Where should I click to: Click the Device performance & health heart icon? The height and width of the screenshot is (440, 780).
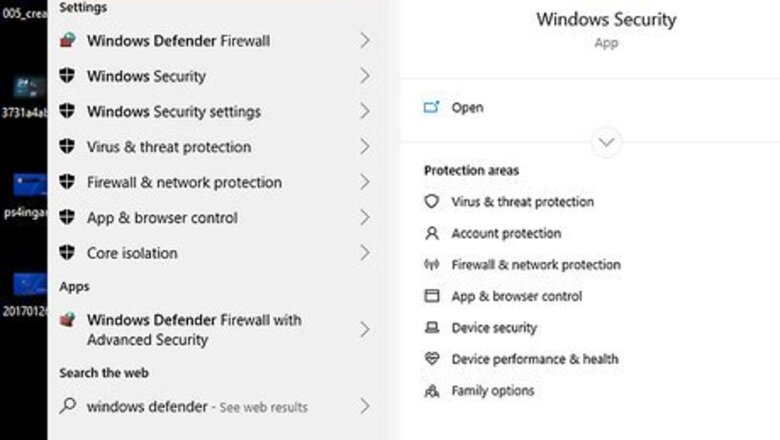coord(431,358)
